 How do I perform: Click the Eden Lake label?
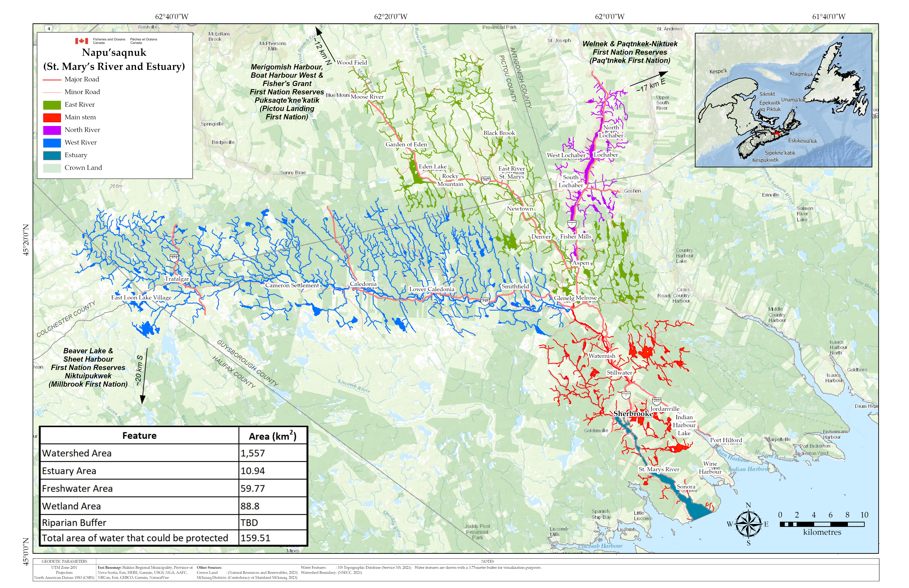432,166
